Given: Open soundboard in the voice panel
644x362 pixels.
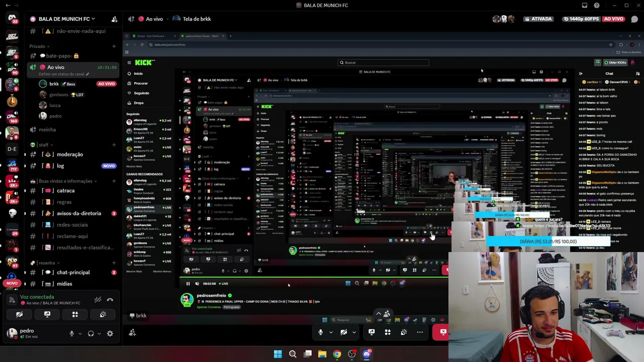Looking at the screenshot, I should [x=103, y=314].
